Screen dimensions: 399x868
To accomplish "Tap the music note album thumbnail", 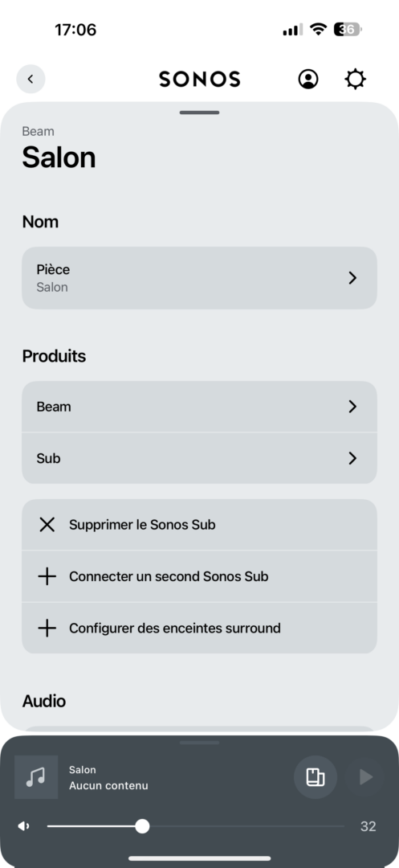I will [x=36, y=777].
